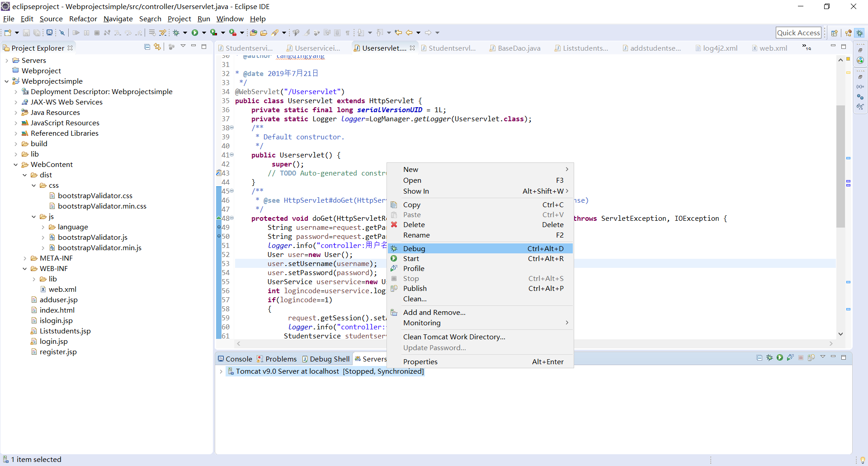868x466 pixels.
Task: Select Clean Tomcat Work Directory... entry
Action: (454, 337)
